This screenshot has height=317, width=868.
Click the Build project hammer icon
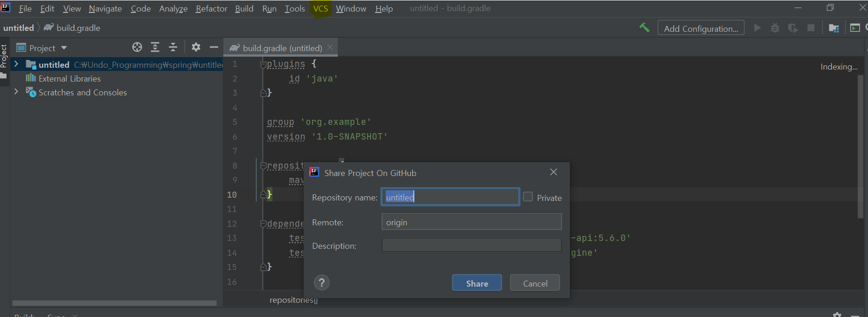coord(644,28)
